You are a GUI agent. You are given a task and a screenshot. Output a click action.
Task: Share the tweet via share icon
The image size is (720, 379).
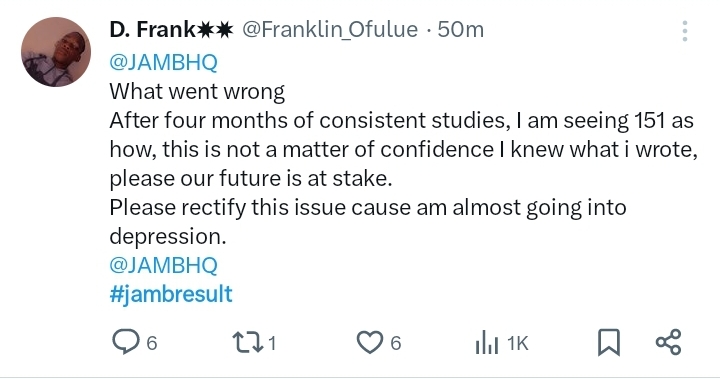[x=669, y=342]
